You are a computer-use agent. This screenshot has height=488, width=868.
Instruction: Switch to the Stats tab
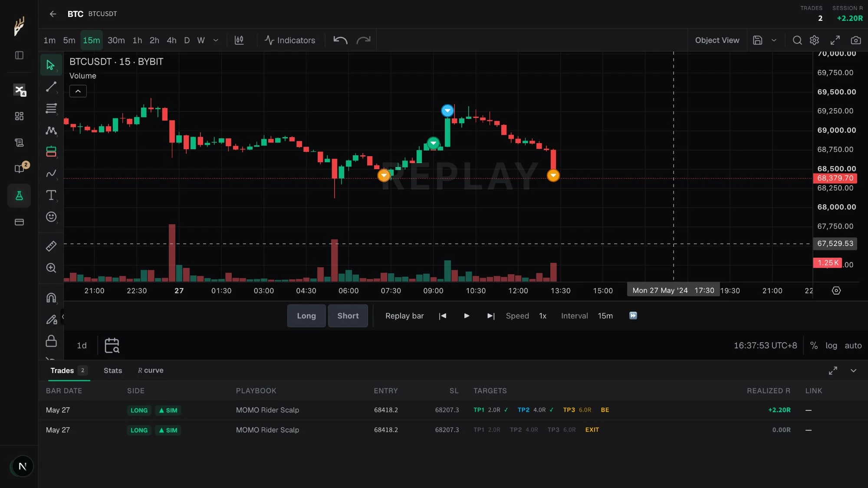click(x=113, y=370)
